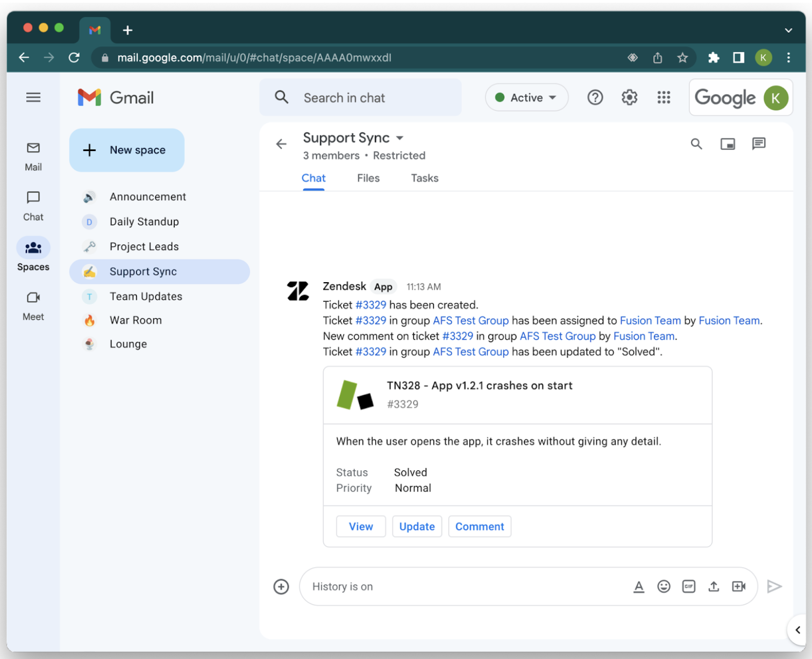This screenshot has width=812, height=659.
Task: Select the Support Sync space
Action: (160, 271)
